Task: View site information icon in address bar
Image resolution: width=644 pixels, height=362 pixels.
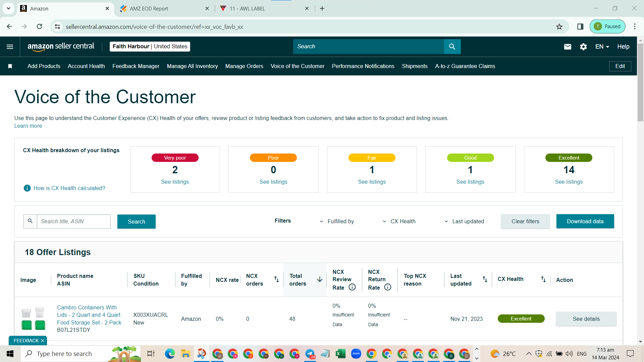Action: coord(58,26)
